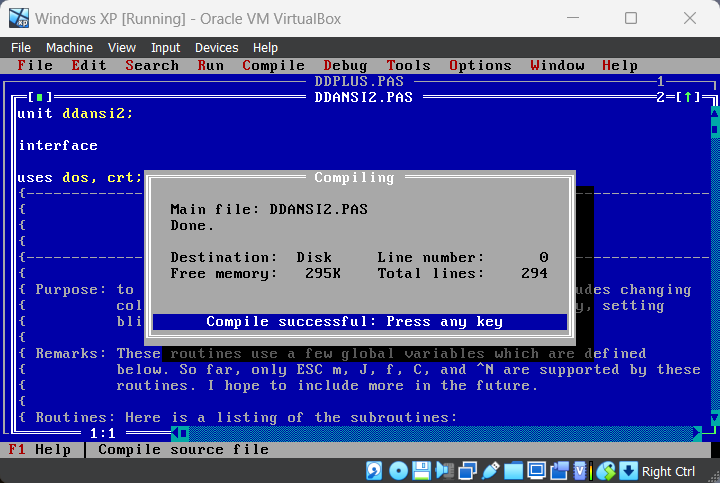Screen dimensions: 720x483
Task: Click the network adapters status icon
Action: point(467,471)
